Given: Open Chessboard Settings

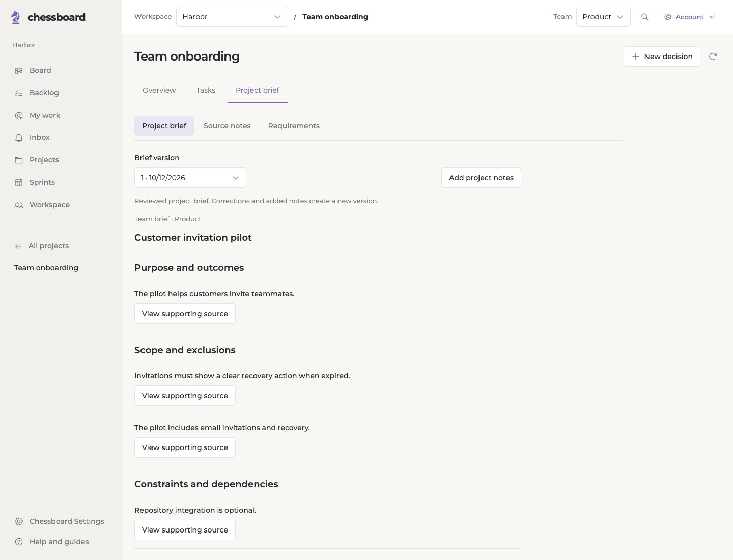Looking at the screenshot, I should coord(61,521).
